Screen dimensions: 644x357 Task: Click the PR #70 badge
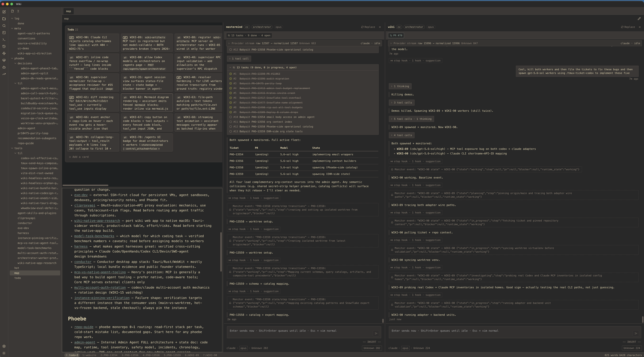396,36
